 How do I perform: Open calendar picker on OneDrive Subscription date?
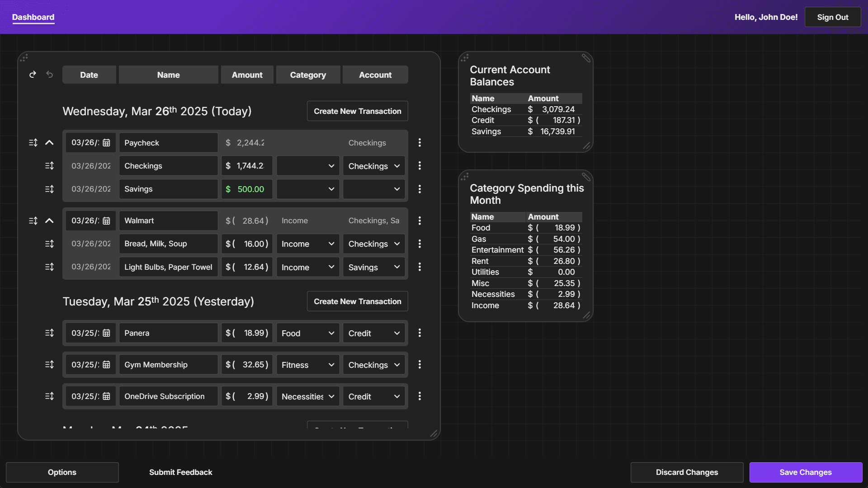pyautogui.click(x=106, y=396)
